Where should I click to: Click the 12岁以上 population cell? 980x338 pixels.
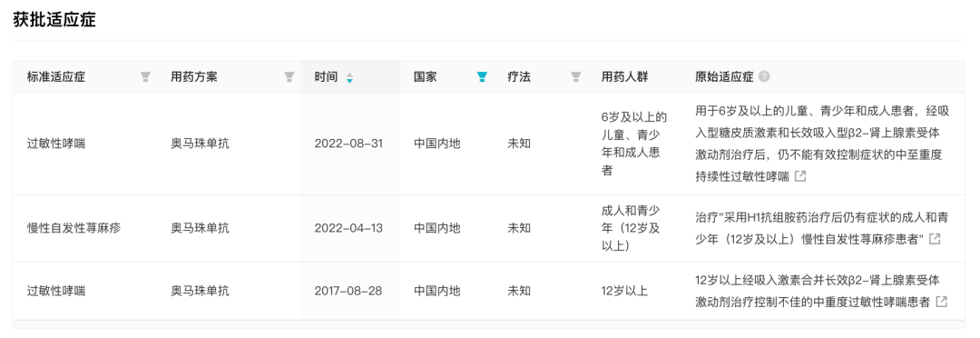pyautogui.click(x=624, y=291)
